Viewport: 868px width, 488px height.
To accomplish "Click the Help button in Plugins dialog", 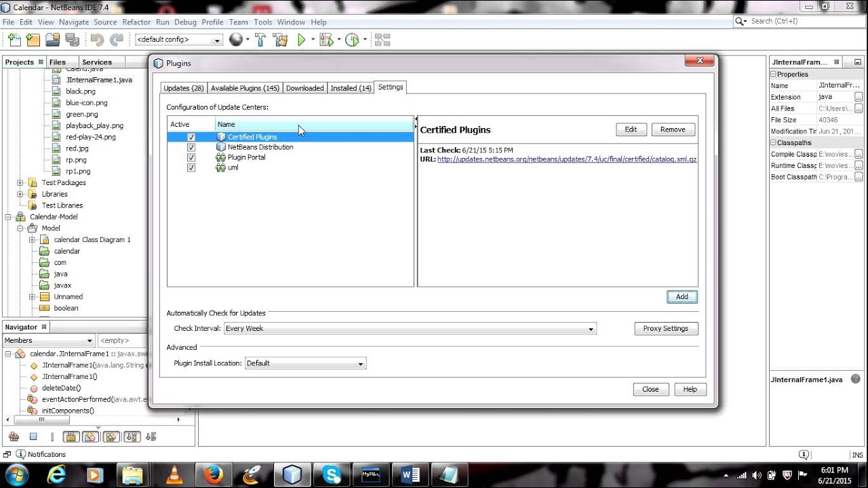I will [690, 389].
